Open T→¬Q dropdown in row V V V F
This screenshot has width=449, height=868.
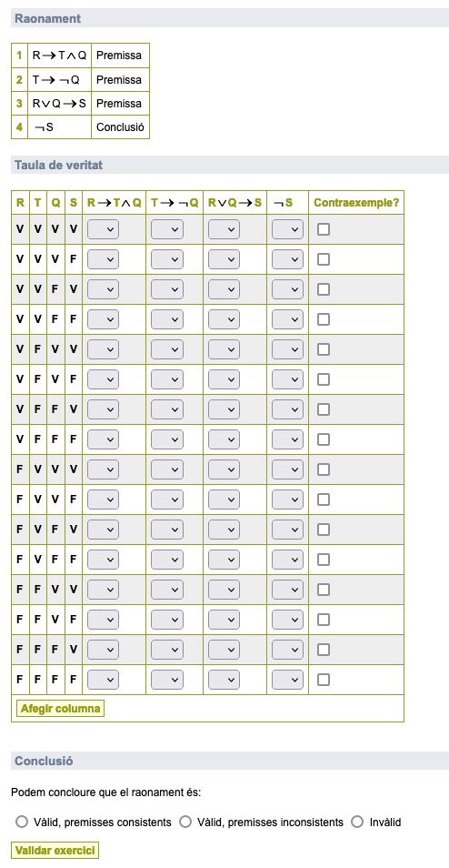(167, 259)
